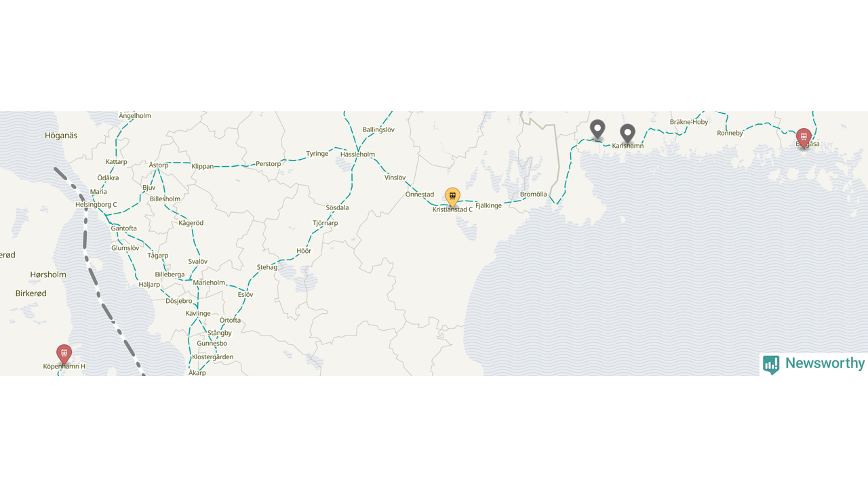The image size is (868, 488).
Task: Click the Hørsholm town label
Action: 48,274
